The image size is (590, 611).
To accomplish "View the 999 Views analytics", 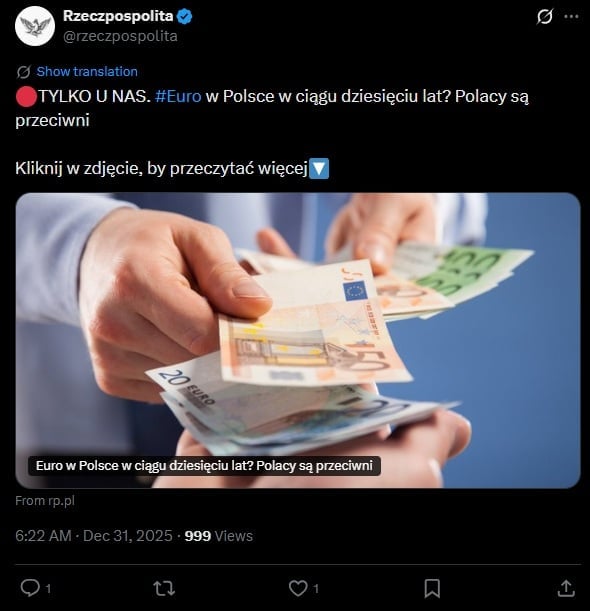I will [219, 536].
